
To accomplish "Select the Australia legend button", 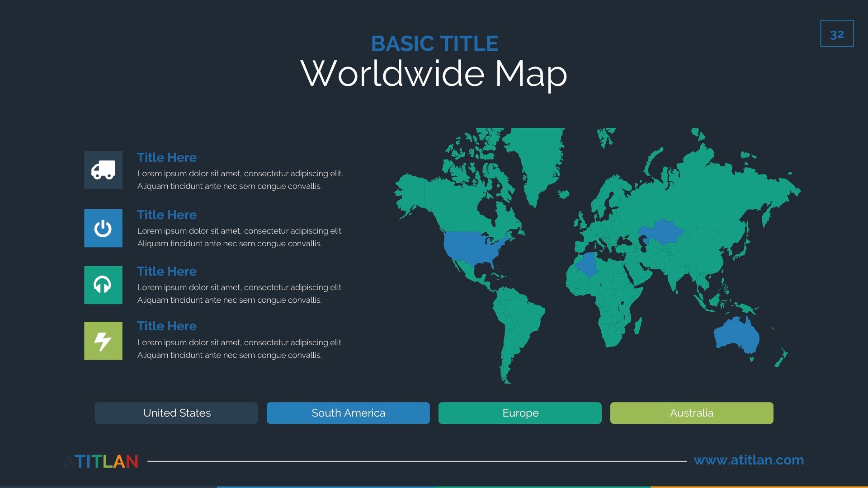I will pos(692,413).
